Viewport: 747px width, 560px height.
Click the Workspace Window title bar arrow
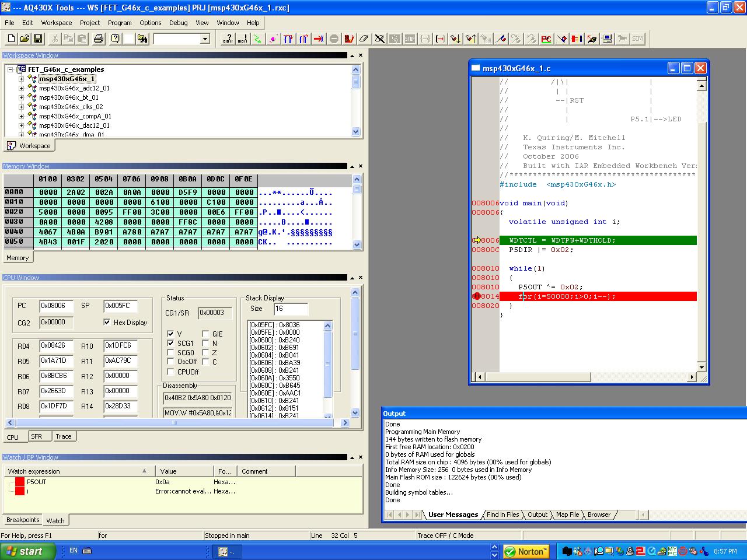(x=352, y=55)
